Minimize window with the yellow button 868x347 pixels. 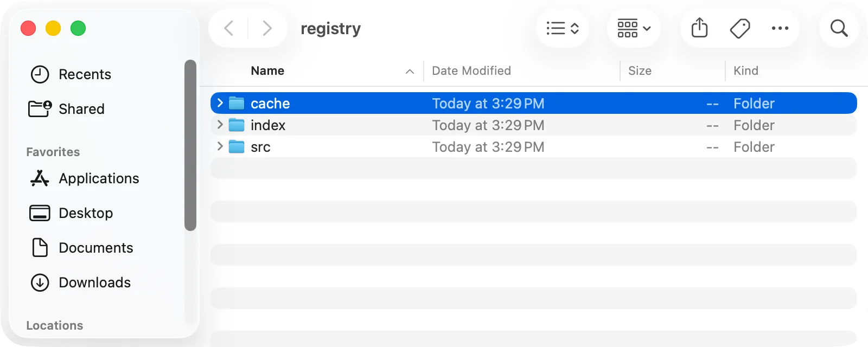[53, 28]
